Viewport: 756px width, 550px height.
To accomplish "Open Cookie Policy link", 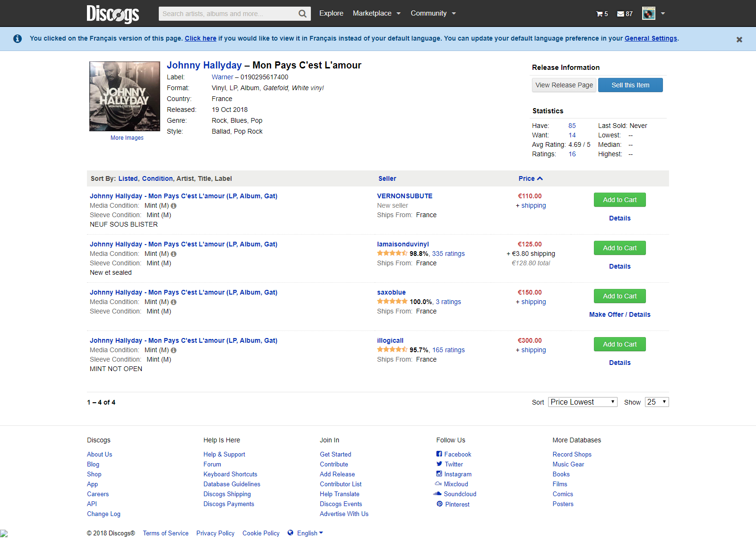I will point(261,533).
